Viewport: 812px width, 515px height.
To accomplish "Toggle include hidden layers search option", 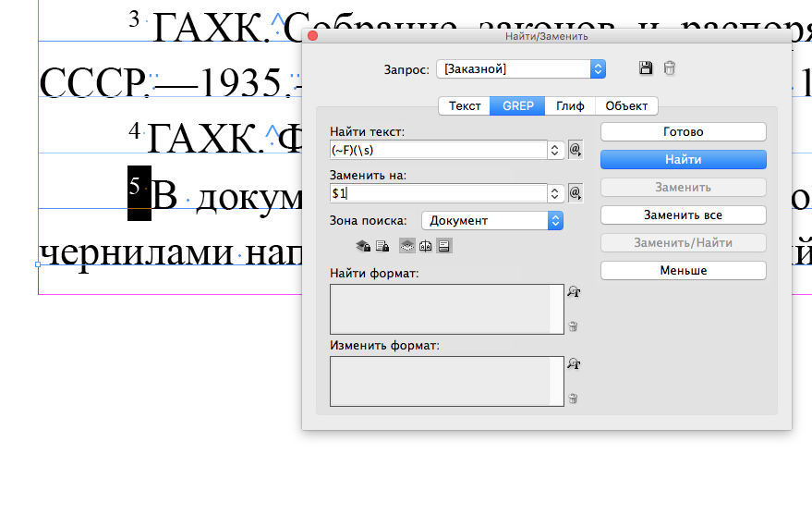I will pyautogui.click(x=407, y=246).
